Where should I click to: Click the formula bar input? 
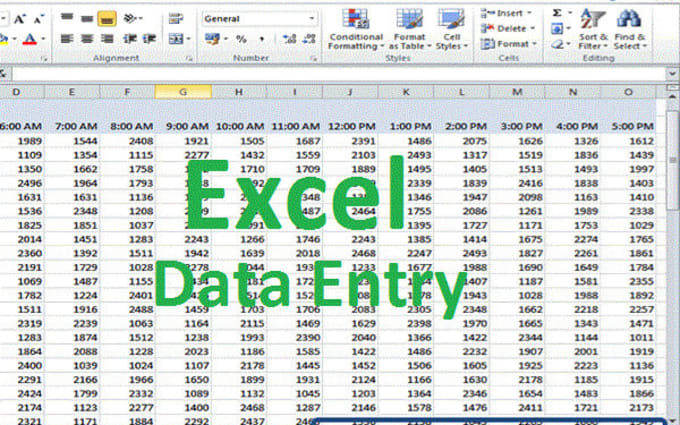(x=338, y=74)
